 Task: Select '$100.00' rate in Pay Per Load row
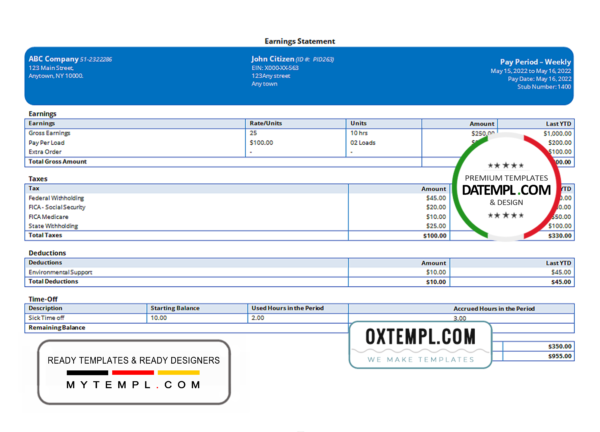[x=261, y=143]
